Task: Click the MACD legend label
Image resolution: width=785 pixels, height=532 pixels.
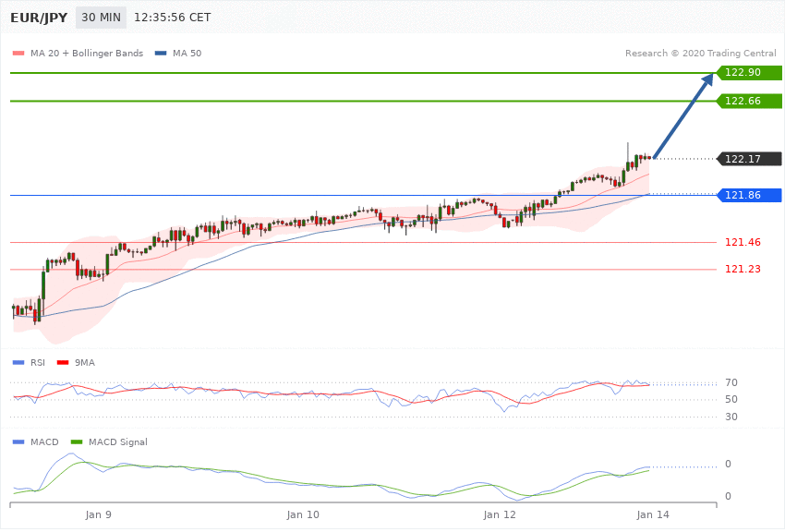Action: point(44,441)
